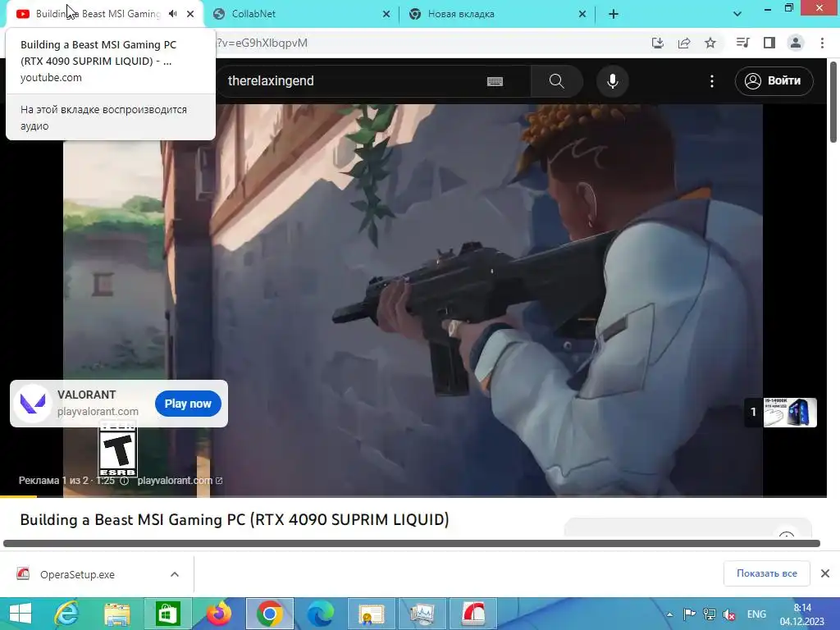Close the CollabNet tab
Screen dimensions: 840x630
[386, 14]
